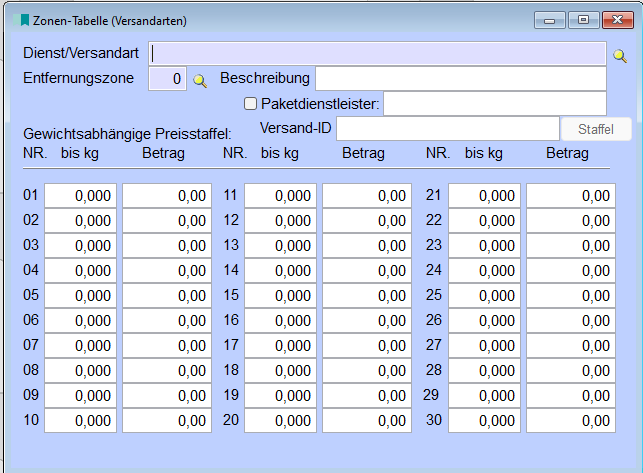Maximize the Zonen-Tabelle window
This screenshot has height=473, width=643.
click(x=583, y=20)
